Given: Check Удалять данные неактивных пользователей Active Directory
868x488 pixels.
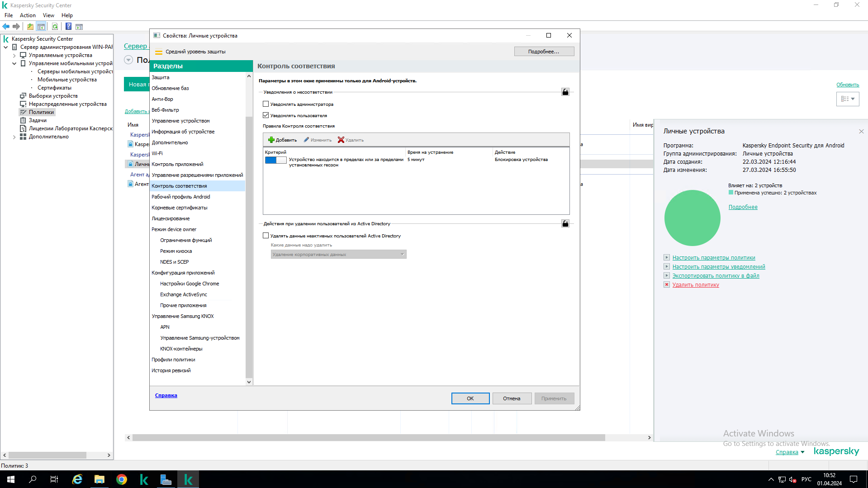Looking at the screenshot, I should tap(266, 236).
